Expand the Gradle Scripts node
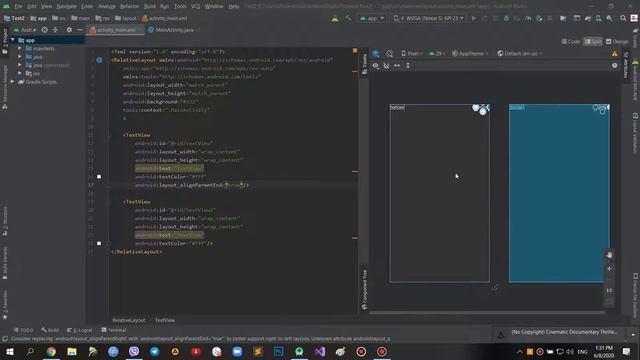This screenshot has height=360, width=640. pos(13,82)
